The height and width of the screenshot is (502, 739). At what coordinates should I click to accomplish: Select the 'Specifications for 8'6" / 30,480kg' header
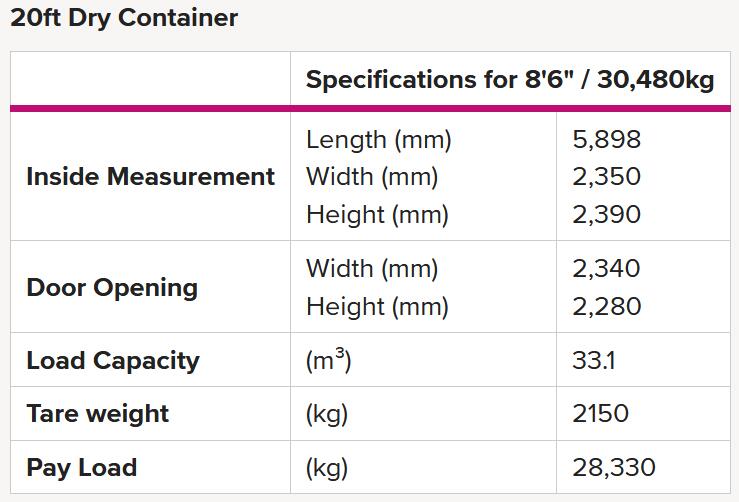click(x=510, y=79)
